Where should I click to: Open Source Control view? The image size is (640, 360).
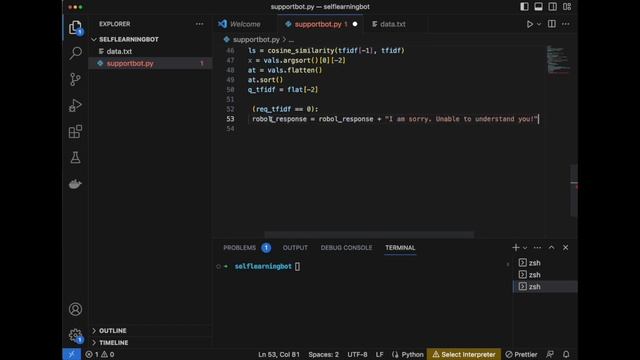coord(75,79)
